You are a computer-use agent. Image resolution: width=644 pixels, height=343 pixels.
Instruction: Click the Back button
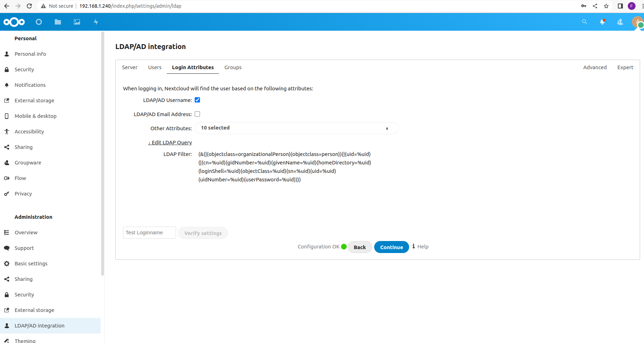[x=360, y=247]
